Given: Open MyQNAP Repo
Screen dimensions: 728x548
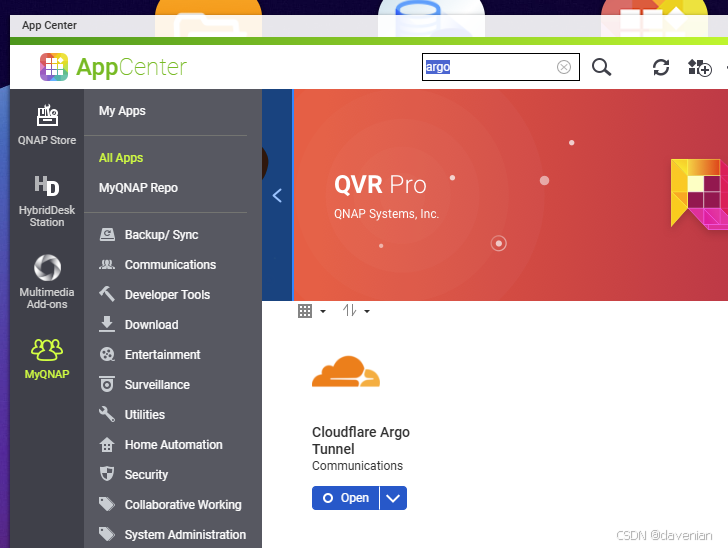Looking at the screenshot, I should coord(138,188).
